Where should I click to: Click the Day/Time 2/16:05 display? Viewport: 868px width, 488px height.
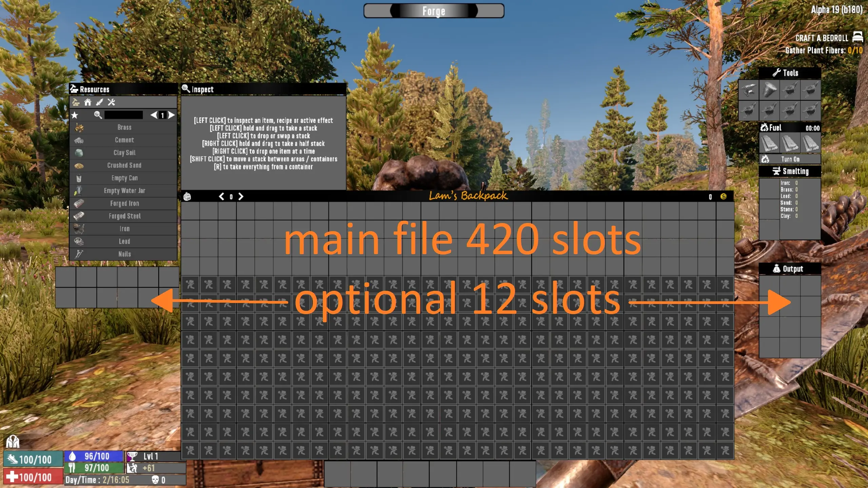point(97,480)
